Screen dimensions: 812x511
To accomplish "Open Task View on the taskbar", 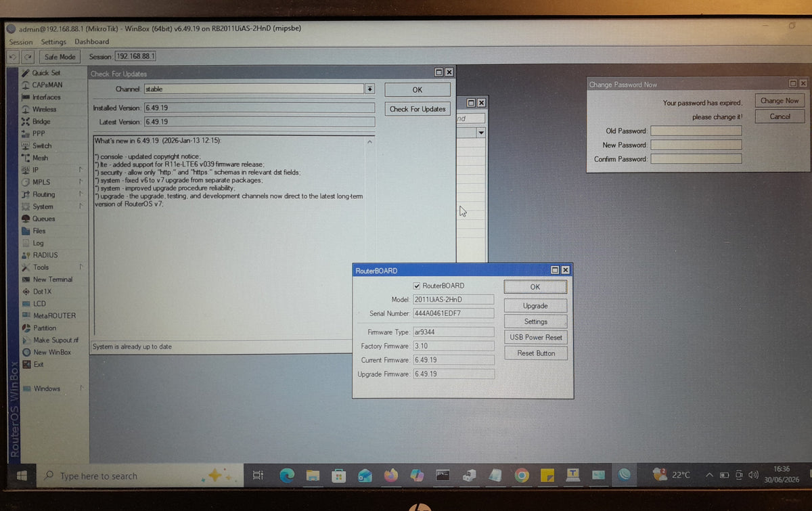I will (258, 476).
